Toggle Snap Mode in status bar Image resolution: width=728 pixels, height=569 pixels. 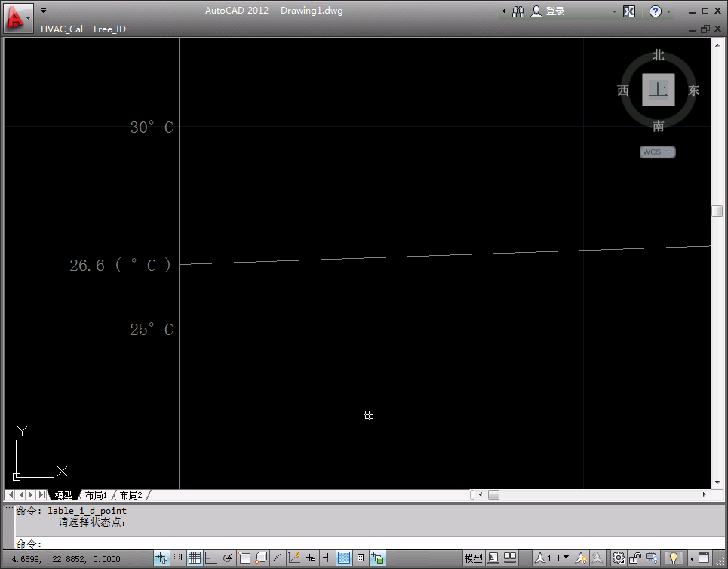point(178,558)
